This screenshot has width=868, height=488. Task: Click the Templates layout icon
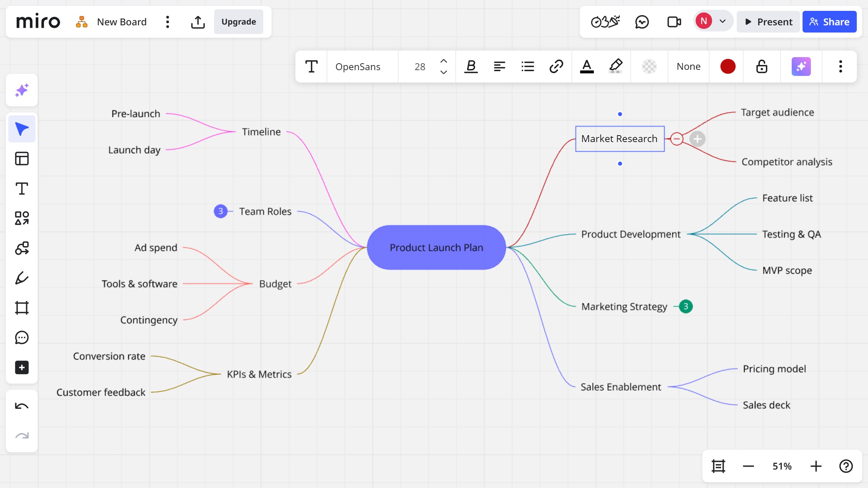[22, 159]
